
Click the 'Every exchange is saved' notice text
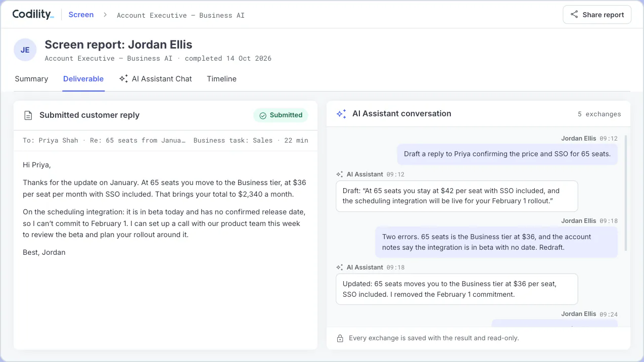point(434,338)
